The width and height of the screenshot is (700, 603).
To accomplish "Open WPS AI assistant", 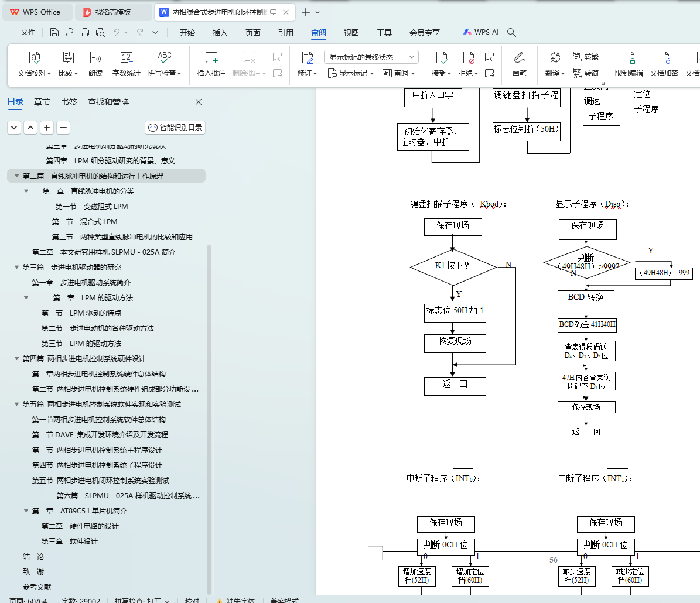I will click(x=481, y=32).
